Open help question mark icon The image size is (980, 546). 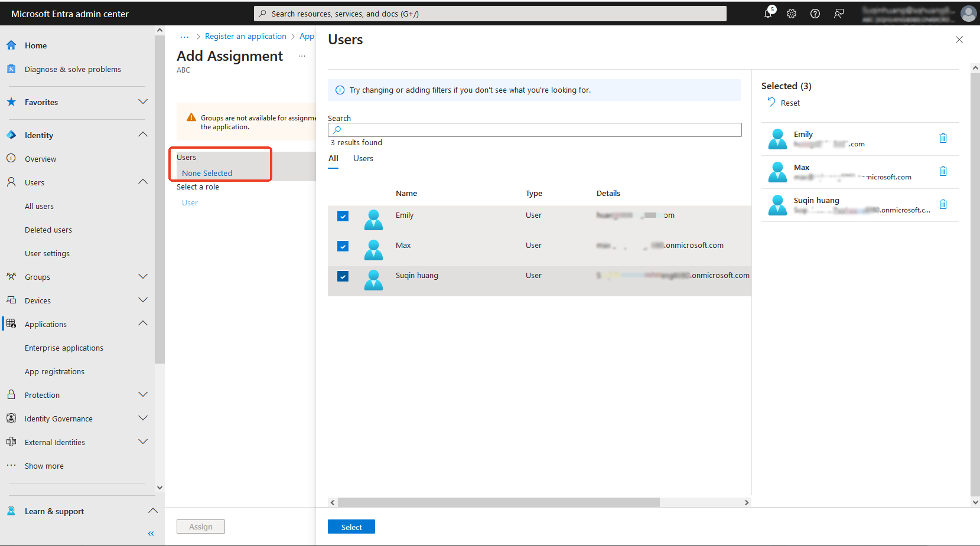click(x=815, y=14)
